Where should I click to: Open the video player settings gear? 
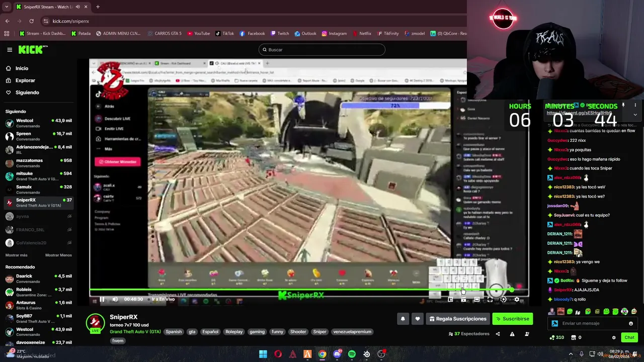(517, 299)
